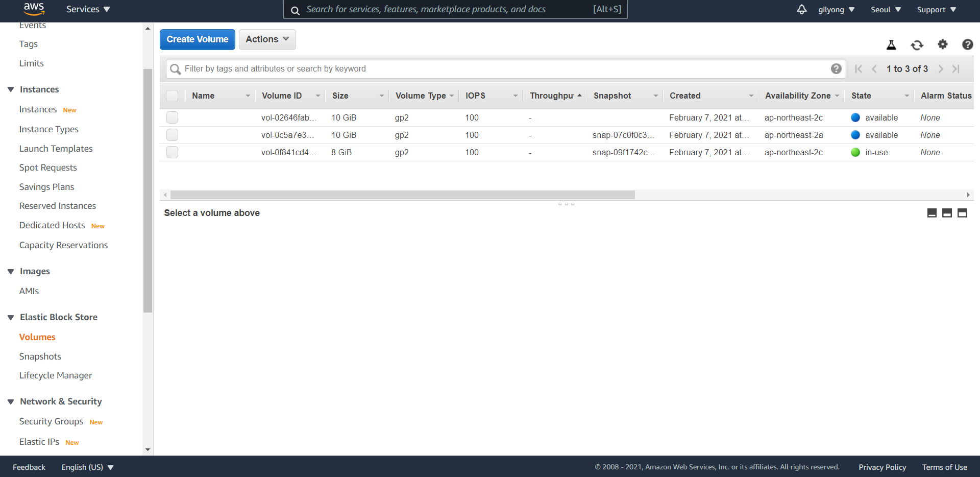The height and width of the screenshot is (477, 980).
Task: Click table horizontal scroll left arrow
Action: [165, 195]
